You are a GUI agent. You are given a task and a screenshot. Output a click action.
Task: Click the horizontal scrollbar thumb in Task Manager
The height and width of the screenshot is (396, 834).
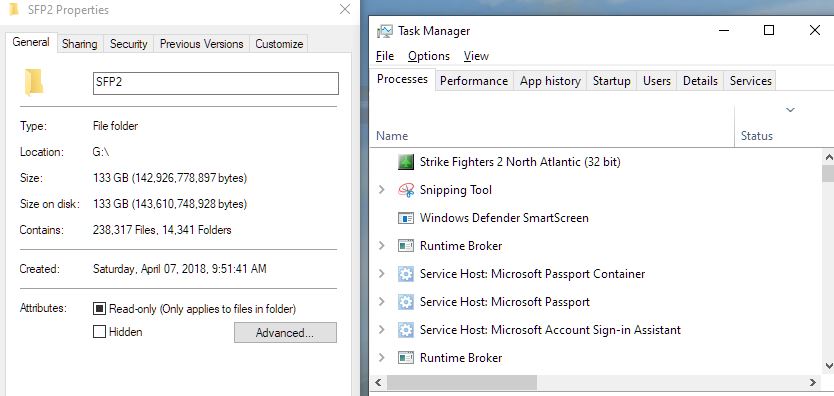pos(462,382)
